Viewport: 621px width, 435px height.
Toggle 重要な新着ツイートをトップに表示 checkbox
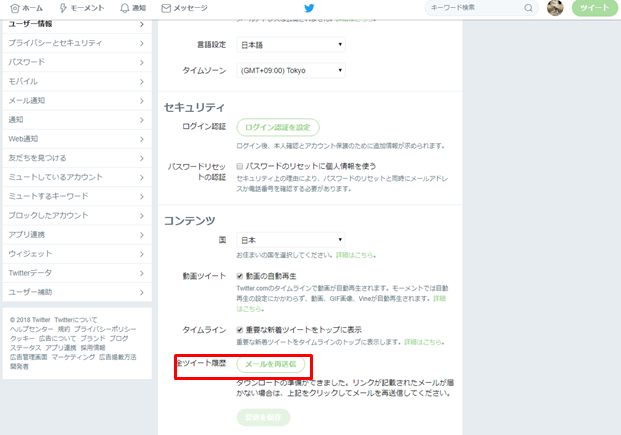[x=240, y=330]
